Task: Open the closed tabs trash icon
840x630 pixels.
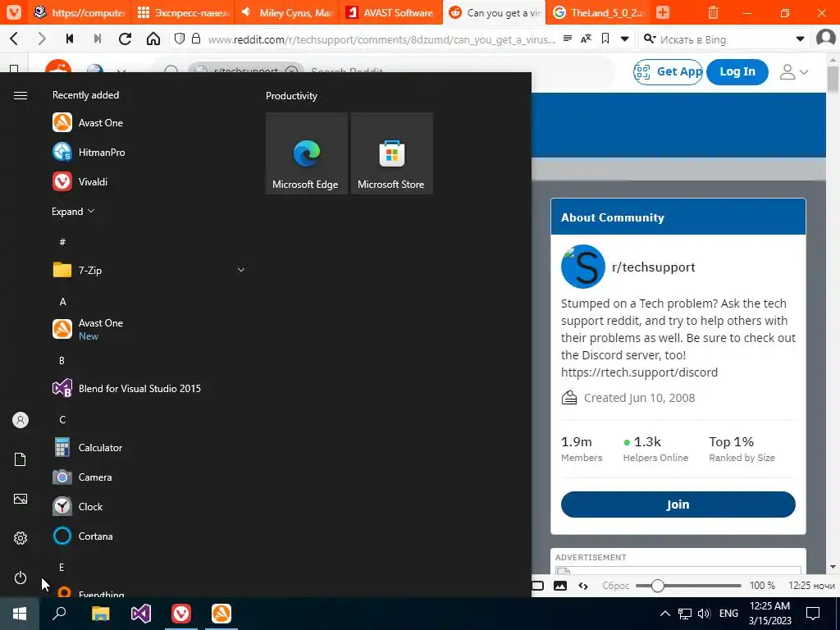Action: point(713,12)
